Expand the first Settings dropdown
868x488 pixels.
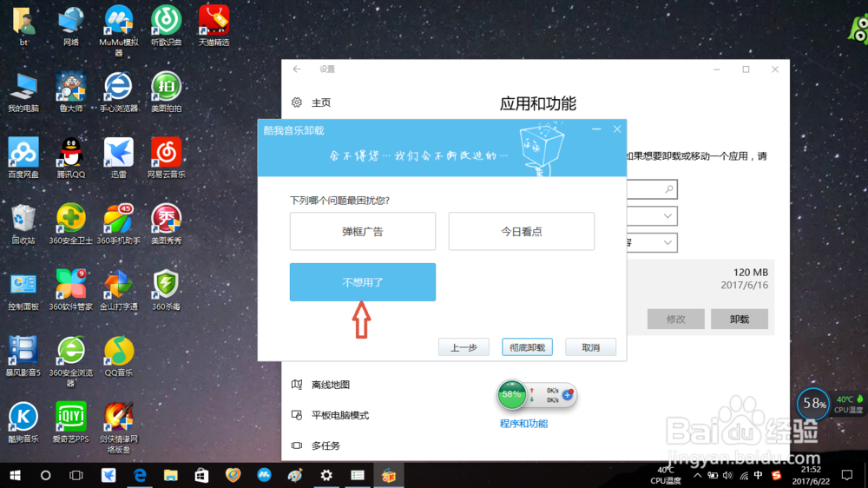pyautogui.click(x=652, y=216)
